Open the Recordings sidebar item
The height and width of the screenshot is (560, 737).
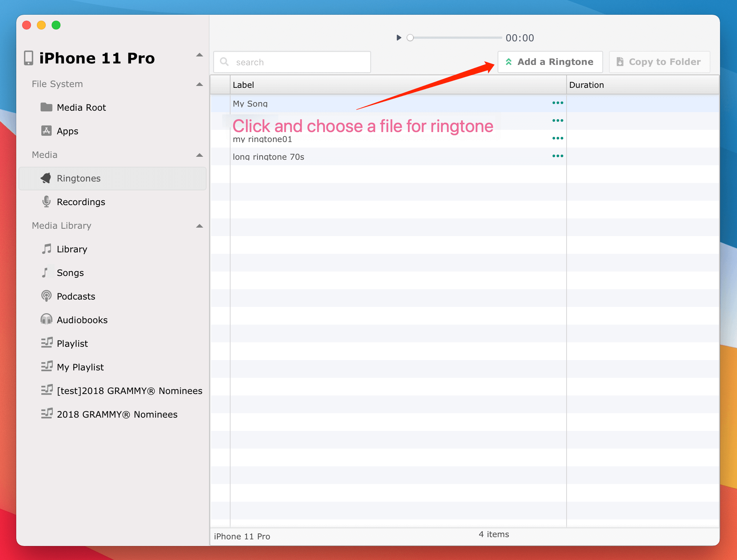[x=113, y=202]
